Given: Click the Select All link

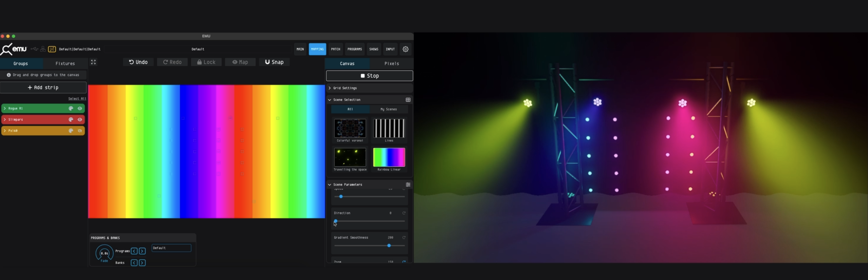Looking at the screenshot, I should point(77,99).
